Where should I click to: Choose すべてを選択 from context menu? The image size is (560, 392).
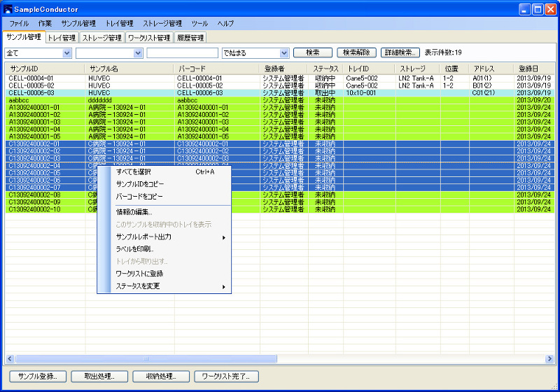click(134, 171)
